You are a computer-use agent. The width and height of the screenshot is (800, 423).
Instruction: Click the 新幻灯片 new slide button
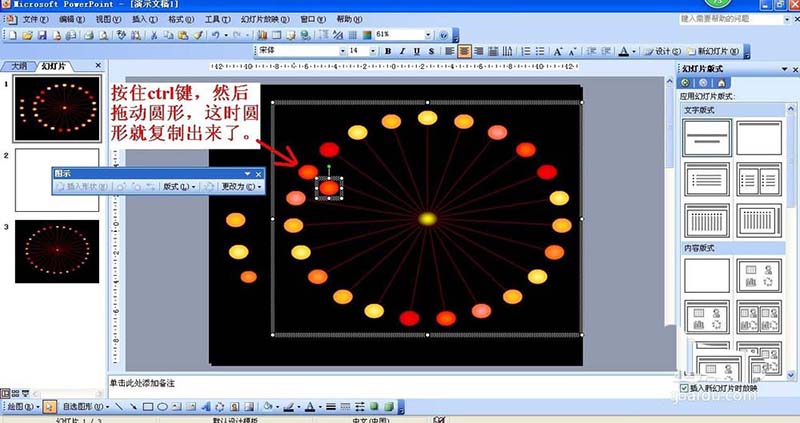pyautogui.click(x=713, y=52)
